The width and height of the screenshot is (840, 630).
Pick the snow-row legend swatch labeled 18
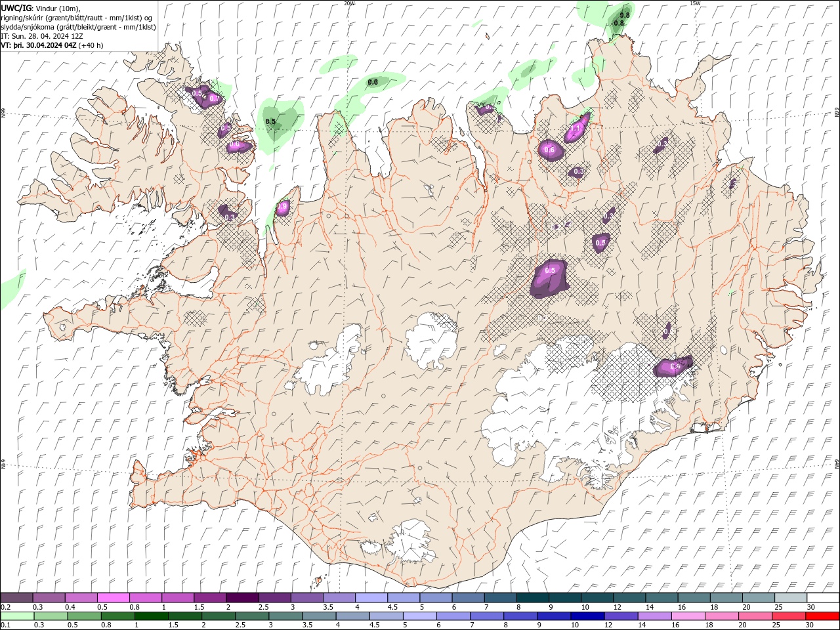[x=726, y=598]
